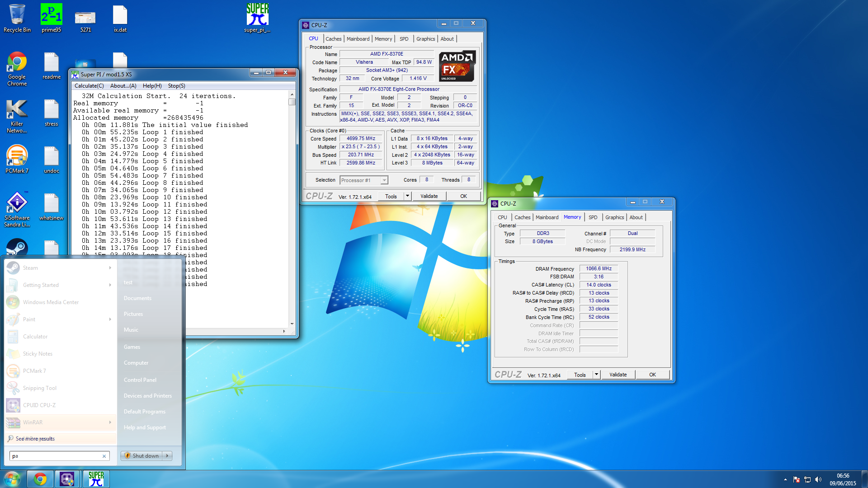Open Sticky Notes from the Start menu

[x=60, y=354]
